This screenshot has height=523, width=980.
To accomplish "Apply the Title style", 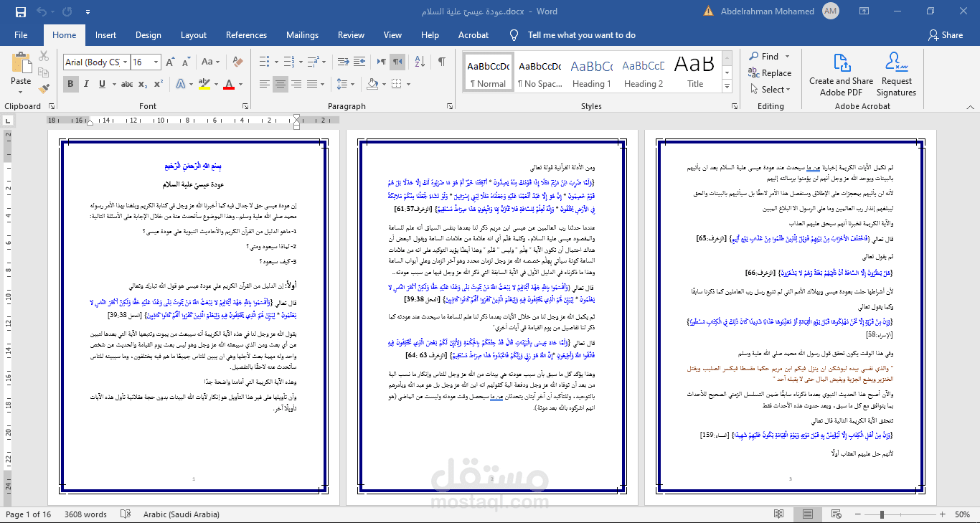I will pyautogui.click(x=695, y=72).
